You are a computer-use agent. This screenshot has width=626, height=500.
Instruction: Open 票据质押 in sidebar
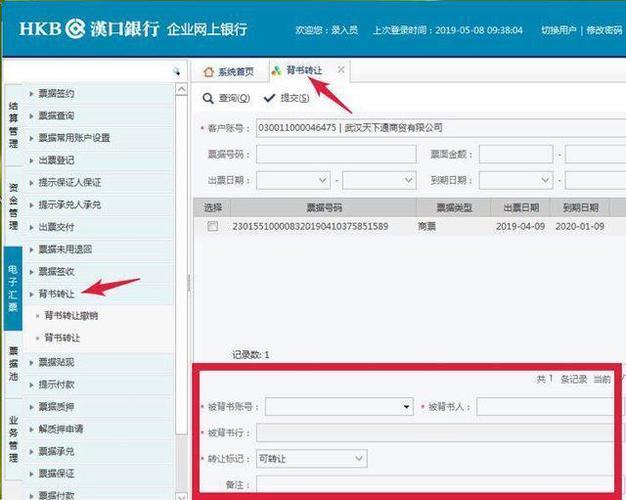click(56, 407)
